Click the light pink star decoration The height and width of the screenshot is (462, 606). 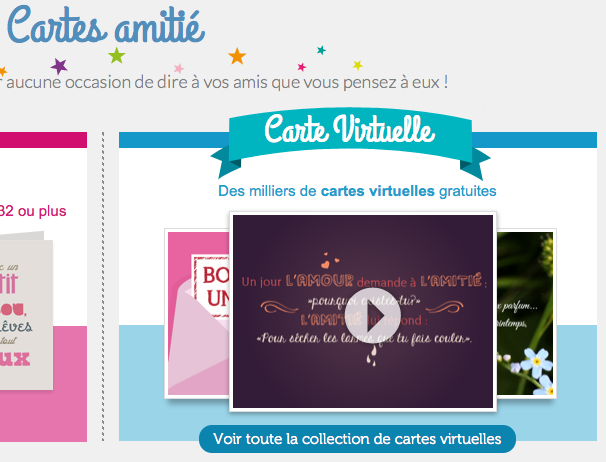[x=179, y=68]
